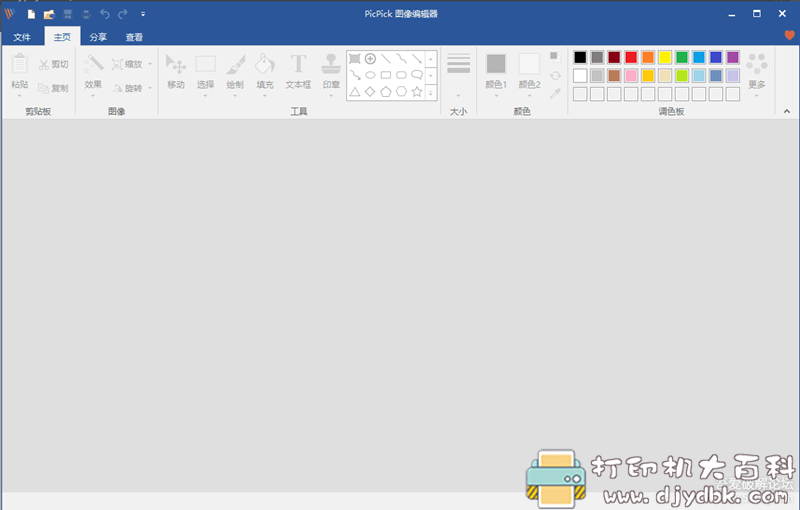Viewport: 800px width, 510px height.
Task: Open the 效果 effects tool
Action: tap(93, 71)
